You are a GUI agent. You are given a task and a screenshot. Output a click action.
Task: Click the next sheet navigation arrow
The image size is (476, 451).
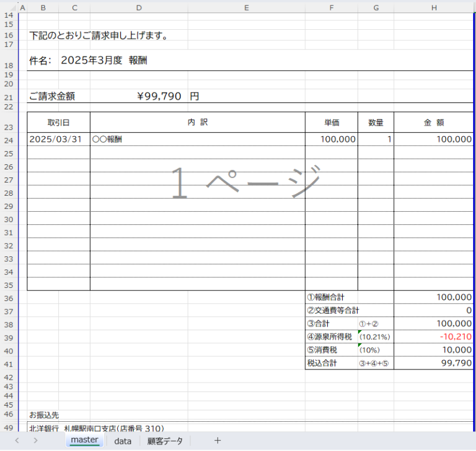(x=36, y=441)
